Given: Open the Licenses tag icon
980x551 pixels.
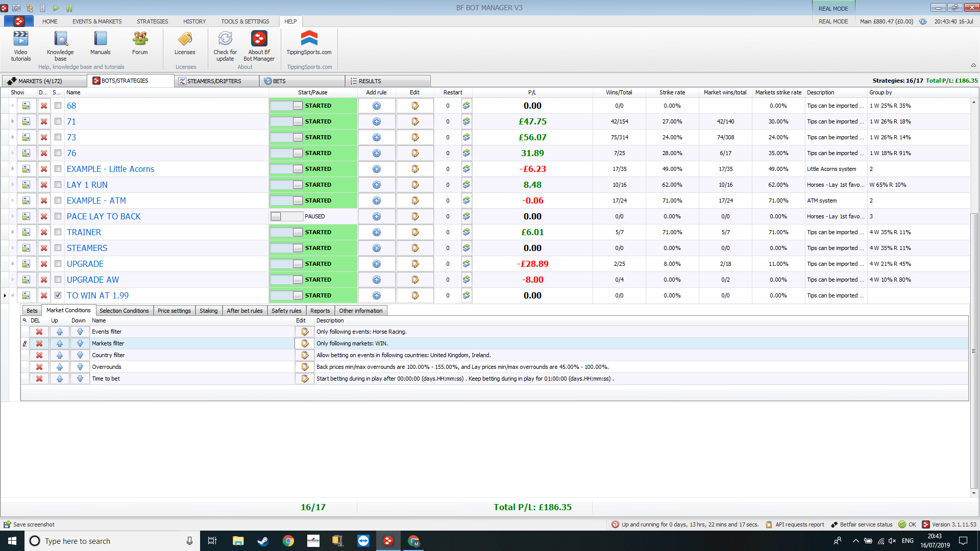Looking at the screenshot, I should 185,43.
